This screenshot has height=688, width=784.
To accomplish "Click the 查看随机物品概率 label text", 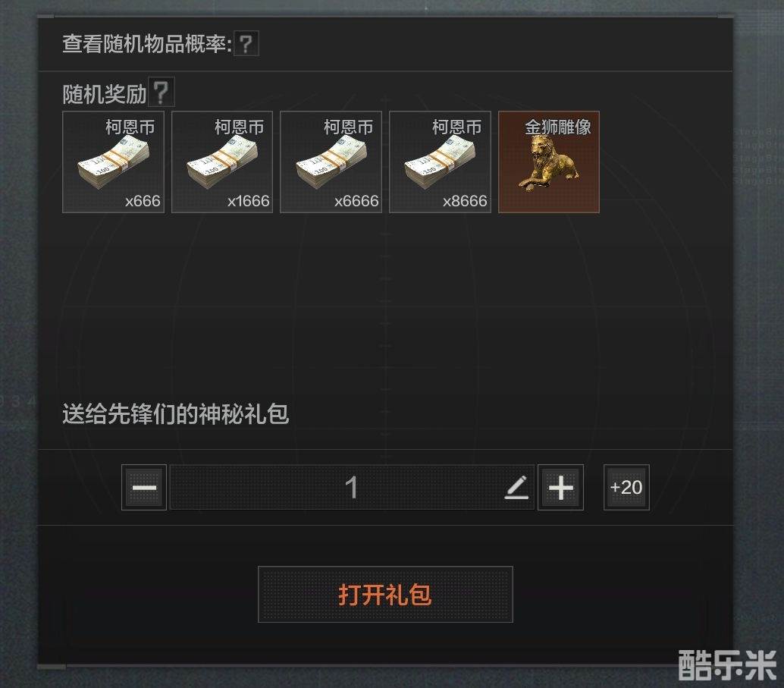I will (147, 44).
